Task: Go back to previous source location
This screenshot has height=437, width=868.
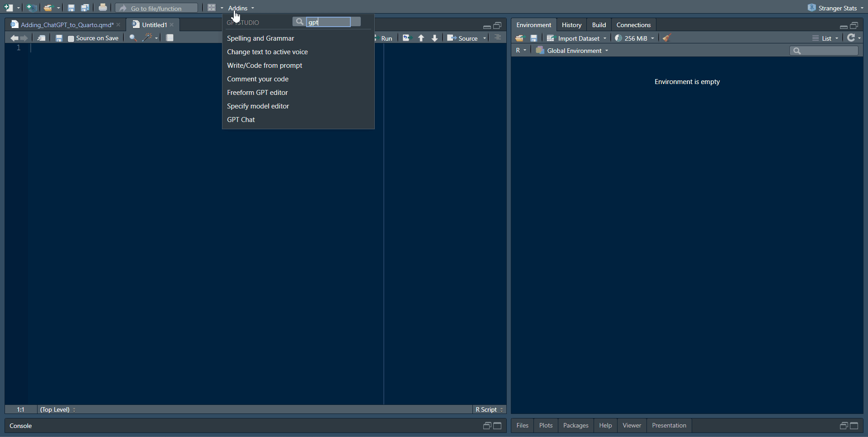Action: click(14, 38)
